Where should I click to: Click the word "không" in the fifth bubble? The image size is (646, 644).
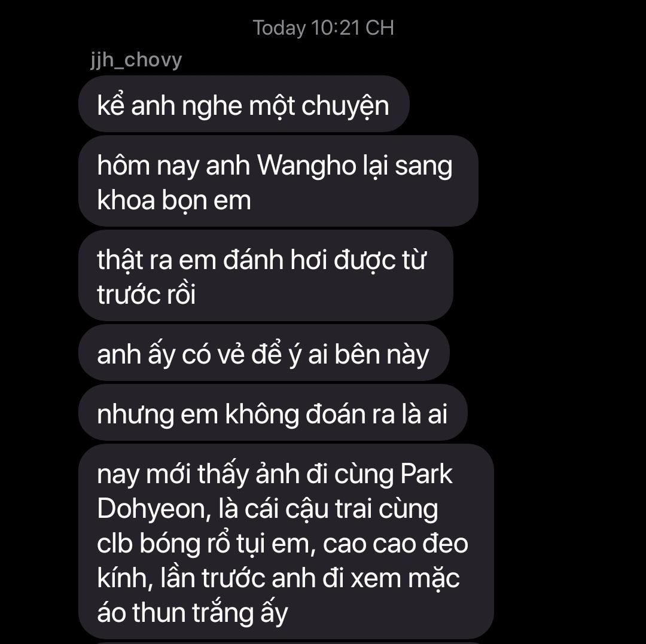tap(262, 414)
